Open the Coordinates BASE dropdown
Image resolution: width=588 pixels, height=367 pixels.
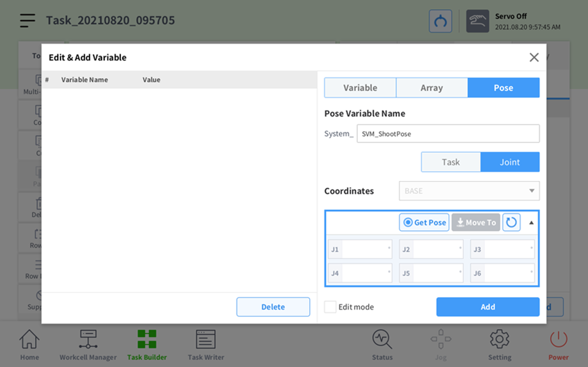(469, 191)
